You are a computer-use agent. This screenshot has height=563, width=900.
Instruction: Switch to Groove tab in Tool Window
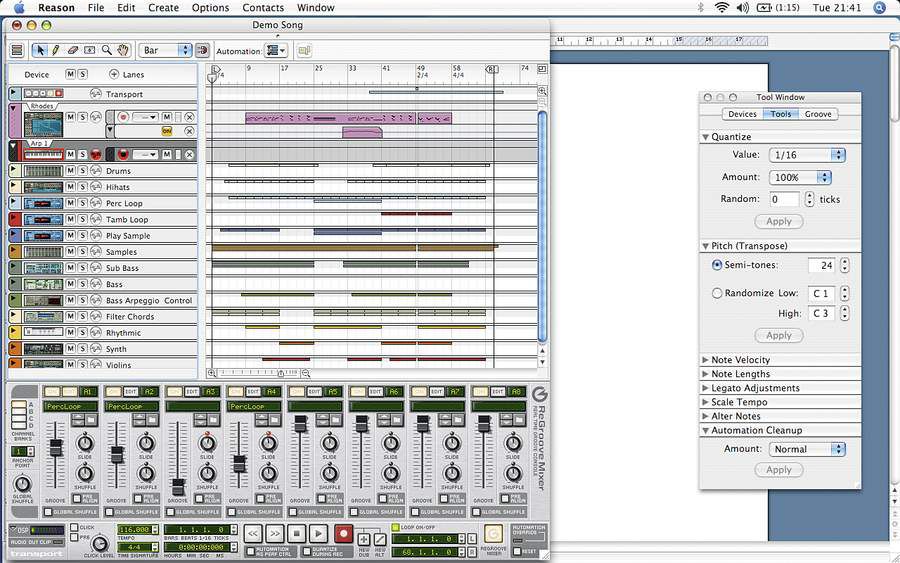click(818, 114)
